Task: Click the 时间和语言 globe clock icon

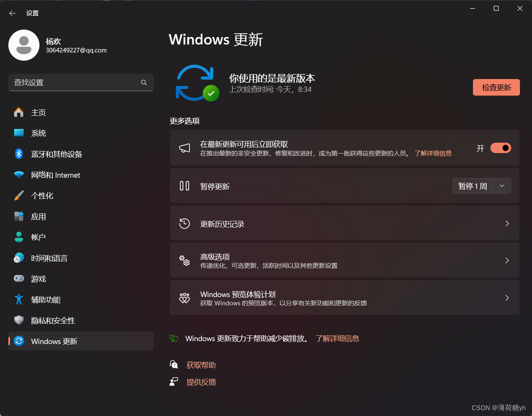Action: click(19, 258)
